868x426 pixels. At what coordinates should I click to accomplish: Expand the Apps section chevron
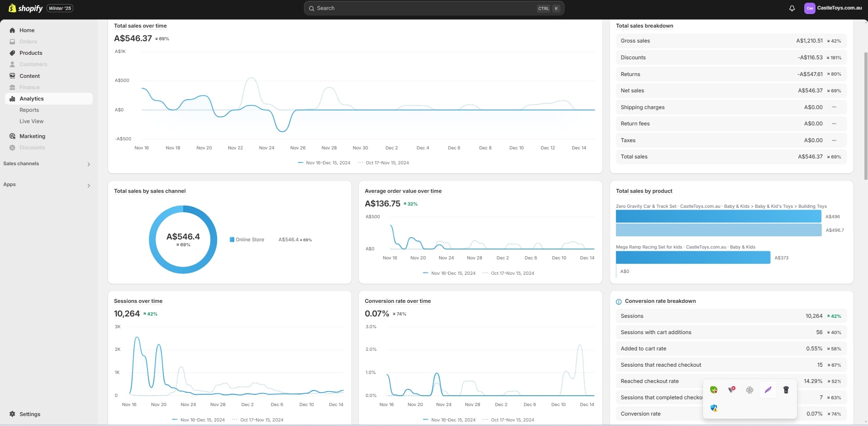(88, 186)
